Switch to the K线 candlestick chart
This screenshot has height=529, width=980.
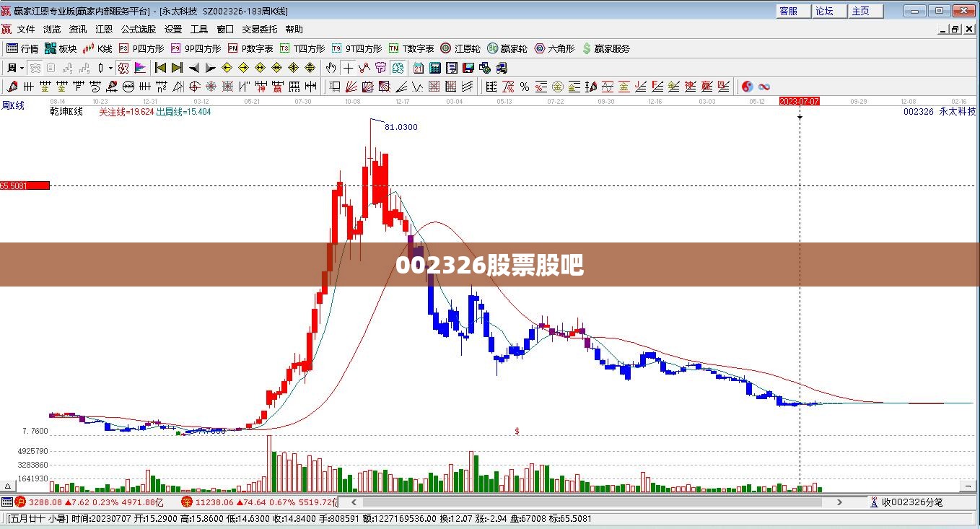tap(98, 48)
